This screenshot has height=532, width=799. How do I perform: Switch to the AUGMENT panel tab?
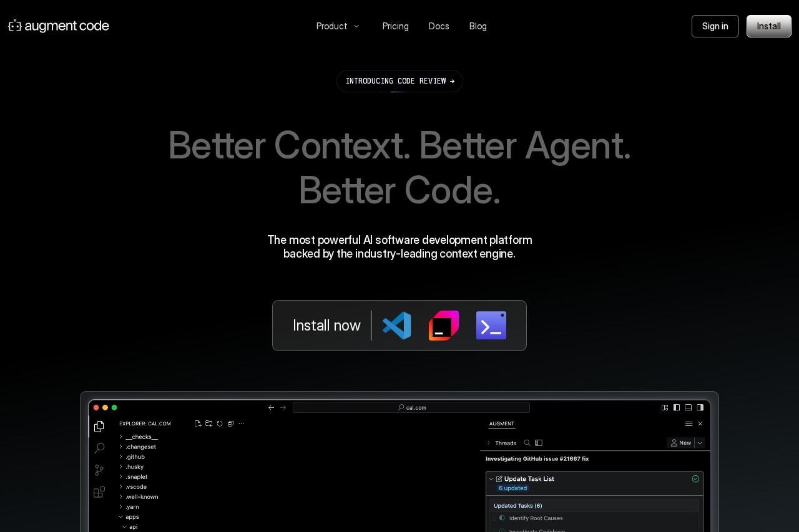[x=501, y=423]
